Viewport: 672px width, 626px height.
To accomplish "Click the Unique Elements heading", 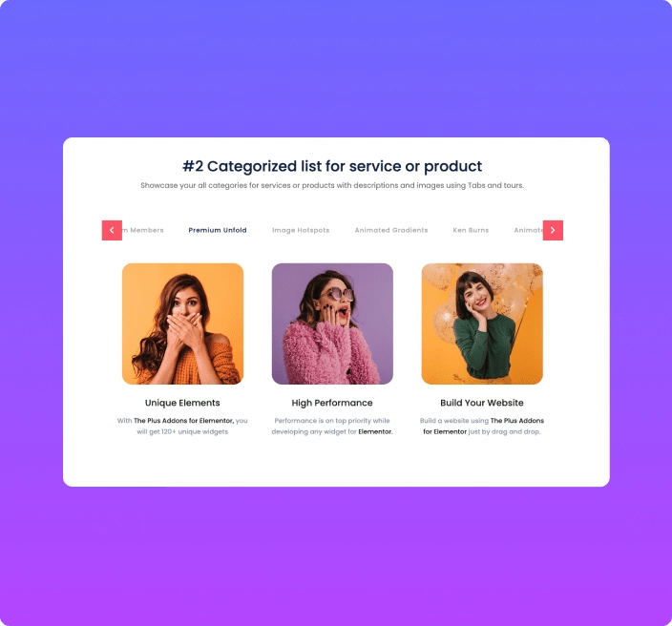I will click(182, 403).
